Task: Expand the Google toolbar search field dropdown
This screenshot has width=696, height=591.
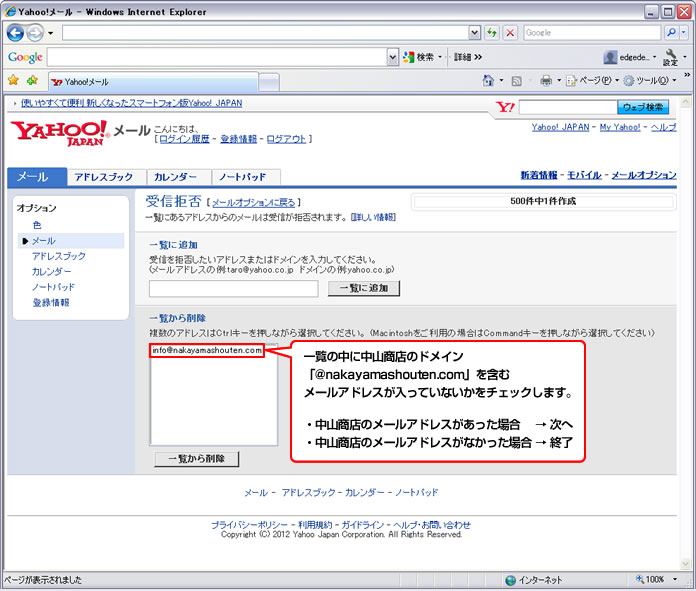Action: coord(393,57)
